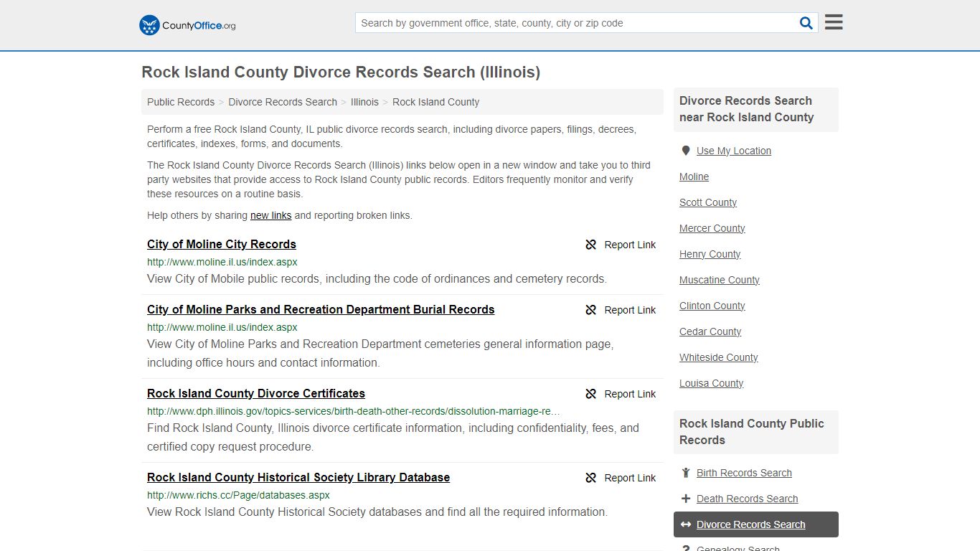Click the dph.illinois.gov URL
The image size is (980, 551).
point(354,411)
